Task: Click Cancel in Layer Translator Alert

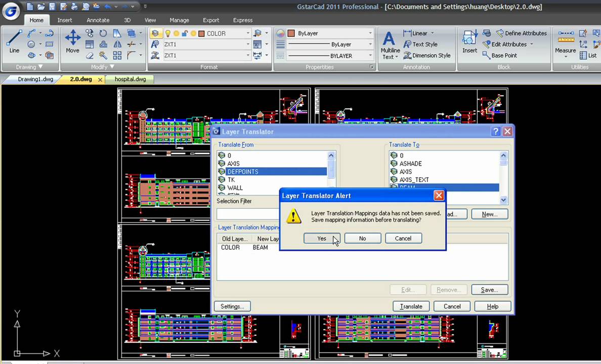Action: pos(403,238)
